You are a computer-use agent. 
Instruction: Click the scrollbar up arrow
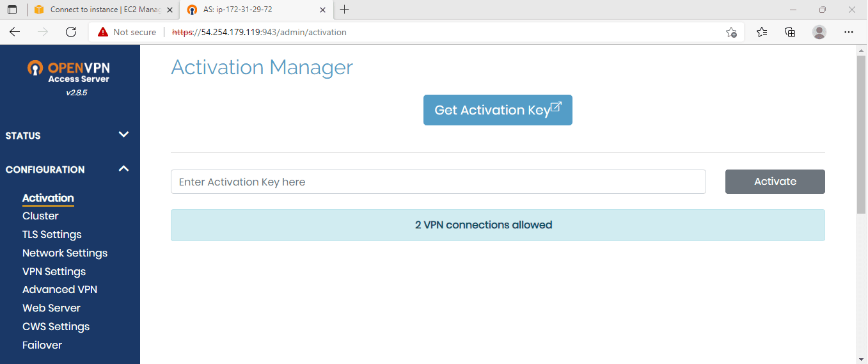(x=862, y=50)
